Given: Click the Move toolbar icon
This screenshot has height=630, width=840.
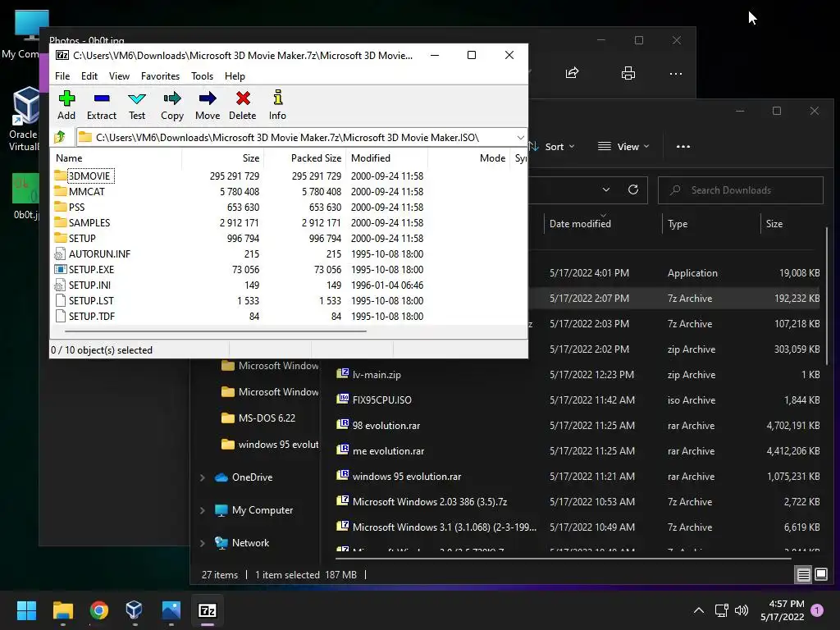Looking at the screenshot, I should coord(208,106).
